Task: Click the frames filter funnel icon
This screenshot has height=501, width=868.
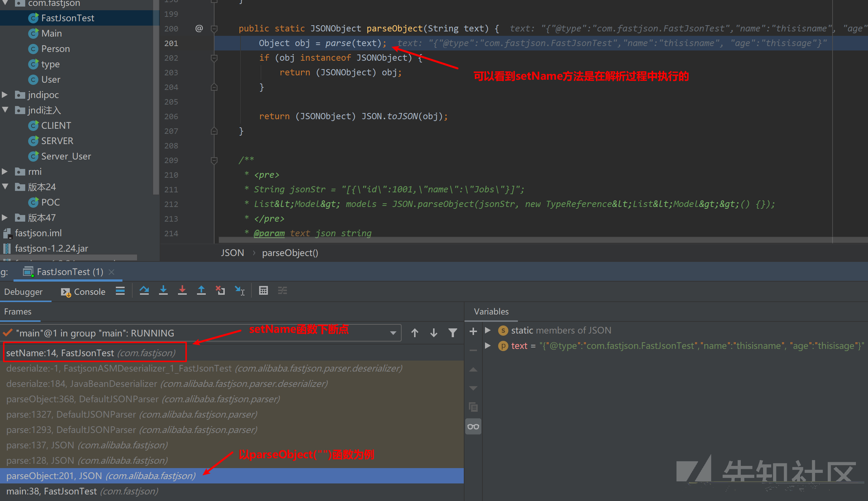Action: [x=453, y=333]
